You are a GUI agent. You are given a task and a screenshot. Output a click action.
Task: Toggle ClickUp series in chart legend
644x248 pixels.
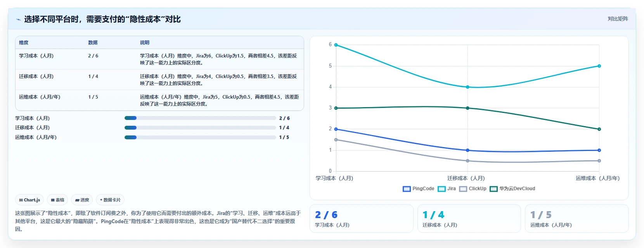pyautogui.click(x=473, y=189)
